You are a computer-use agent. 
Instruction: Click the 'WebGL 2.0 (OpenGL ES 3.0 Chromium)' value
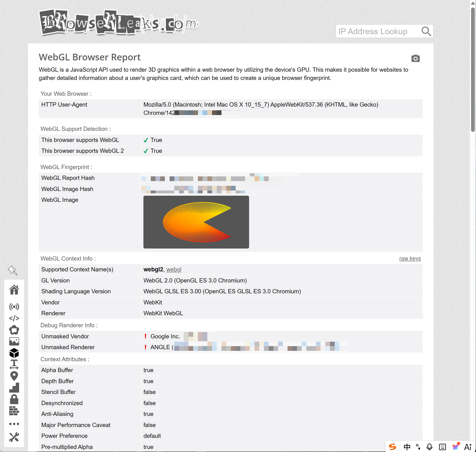pyautogui.click(x=195, y=280)
